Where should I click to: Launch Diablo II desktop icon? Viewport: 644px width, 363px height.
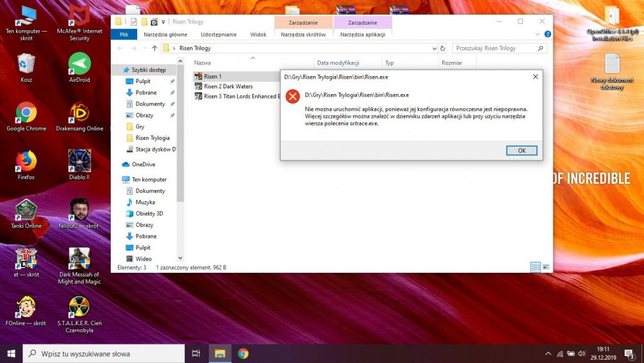(x=79, y=166)
